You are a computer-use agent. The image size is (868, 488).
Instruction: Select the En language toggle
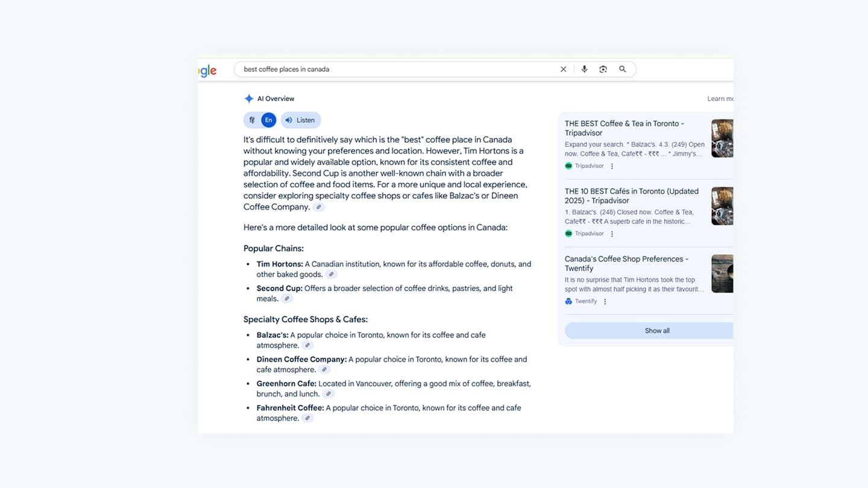[x=268, y=120]
